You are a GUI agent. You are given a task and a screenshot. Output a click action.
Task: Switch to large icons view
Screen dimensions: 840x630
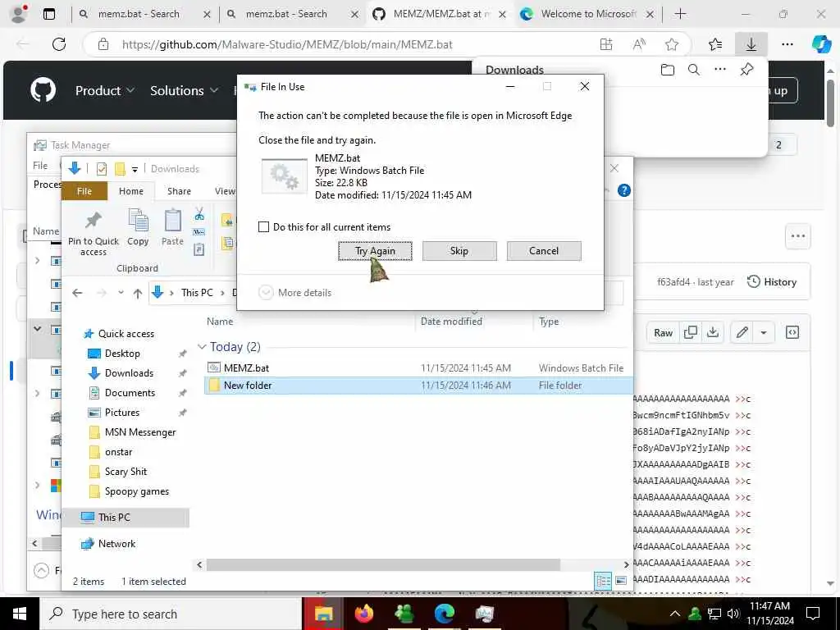pyautogui.click(x=621, y=581)
